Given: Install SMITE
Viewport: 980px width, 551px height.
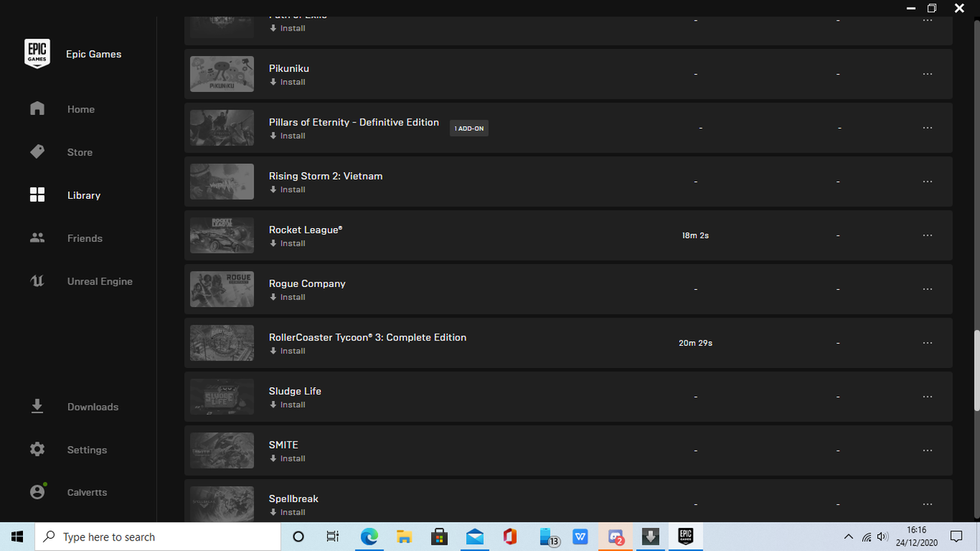Looking at the screenshot, I should [x=287, y=458].
